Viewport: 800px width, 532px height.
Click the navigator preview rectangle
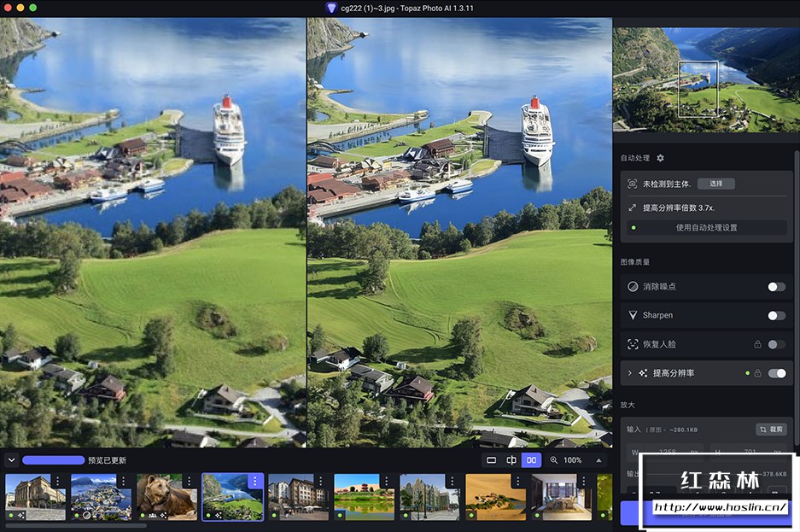point(698,89)
